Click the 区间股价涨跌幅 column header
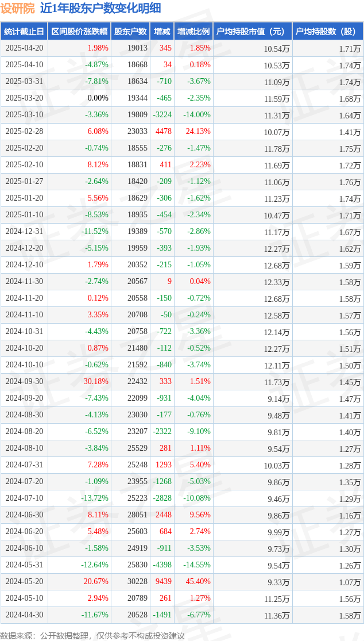The image size is (364, 641). (x=79, y=32)
